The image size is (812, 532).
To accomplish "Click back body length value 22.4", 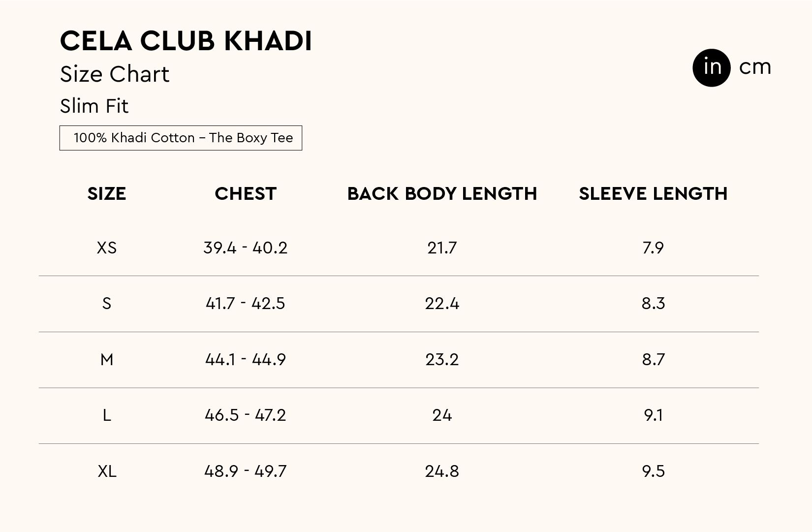I will (442, 304).
